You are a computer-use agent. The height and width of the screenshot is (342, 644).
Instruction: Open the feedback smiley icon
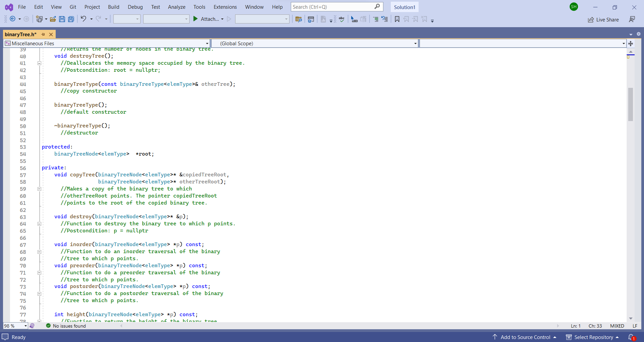click(633, 19)
